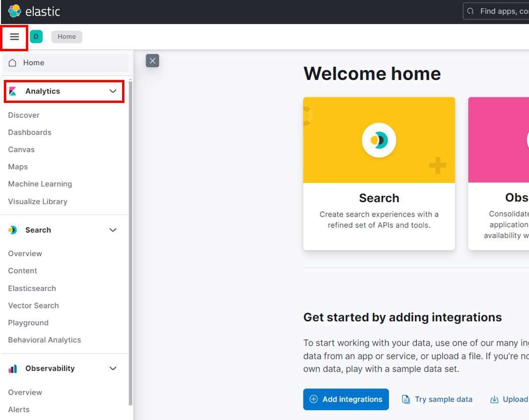
Task: Open the Content item
Action: point(23,271)
